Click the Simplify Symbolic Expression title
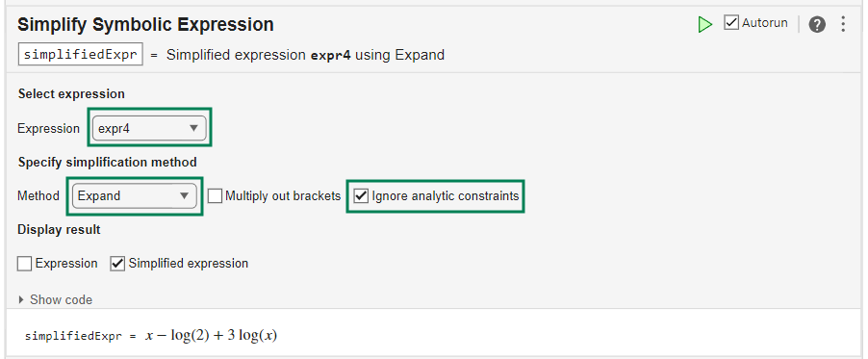 (x=145, y=24)
